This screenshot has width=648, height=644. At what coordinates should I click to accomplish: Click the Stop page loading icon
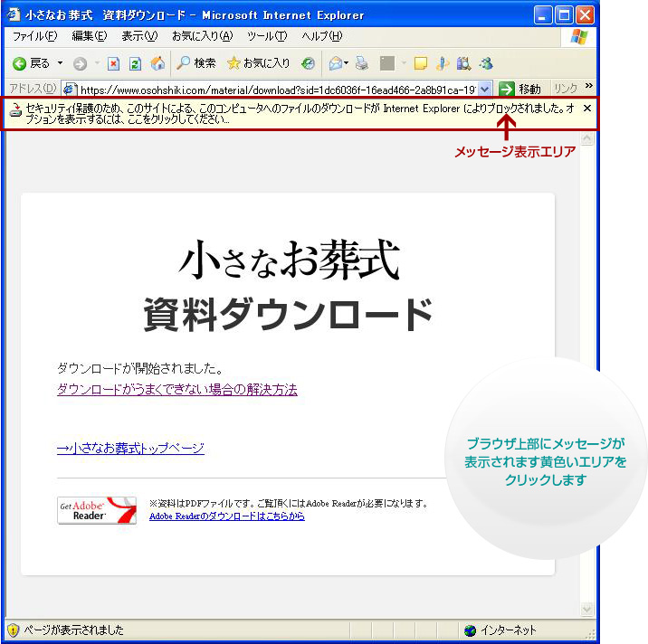(113, 63)
